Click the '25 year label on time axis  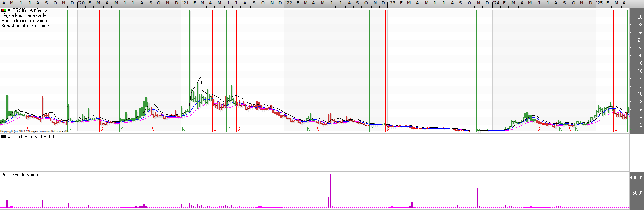click(600, 3)
